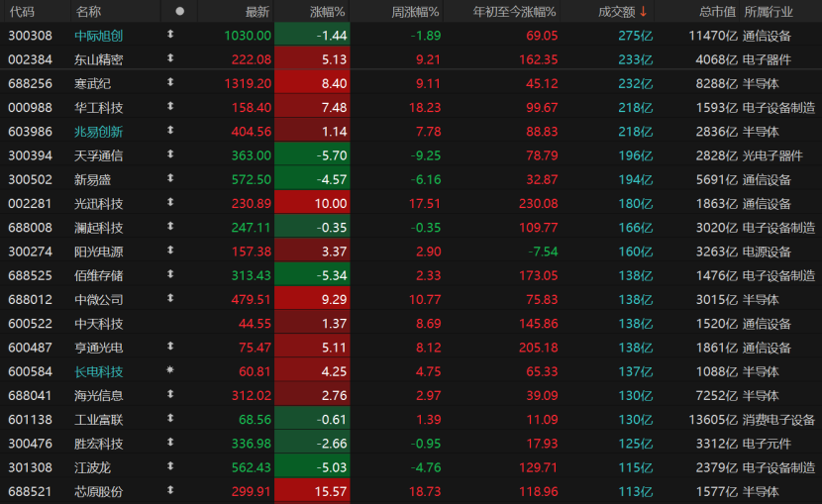The width and height of the screenshot is (822, 504).
Task: Click the 9.29 change cell for 中微公司
Action: point(312,299)
